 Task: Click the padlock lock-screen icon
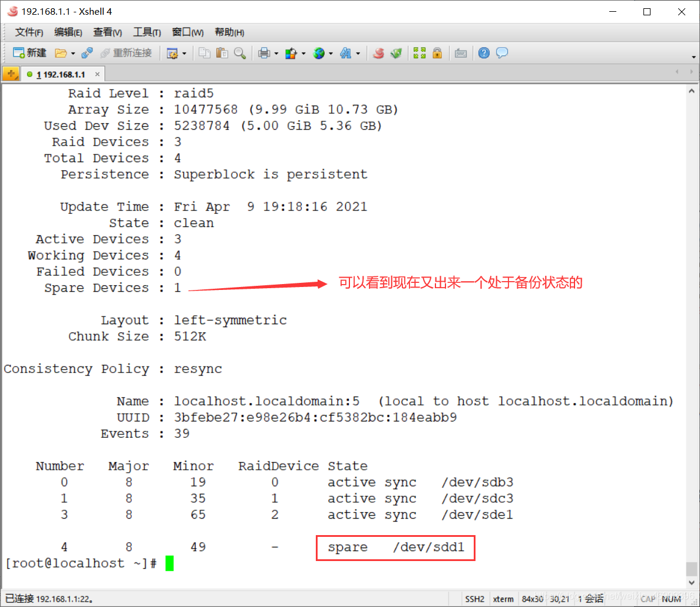point(437,53)
